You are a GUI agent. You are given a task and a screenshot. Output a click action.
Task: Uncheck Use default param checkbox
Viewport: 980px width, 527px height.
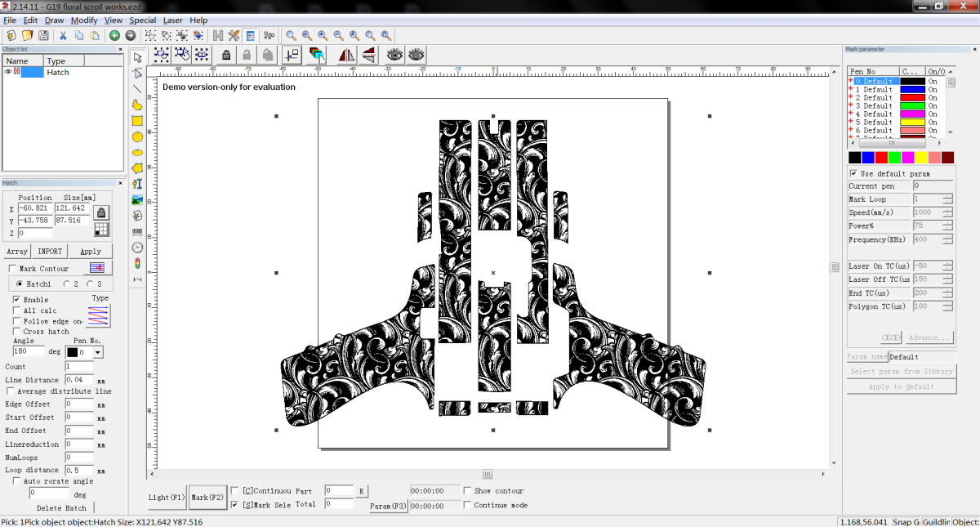pos(853,174)
